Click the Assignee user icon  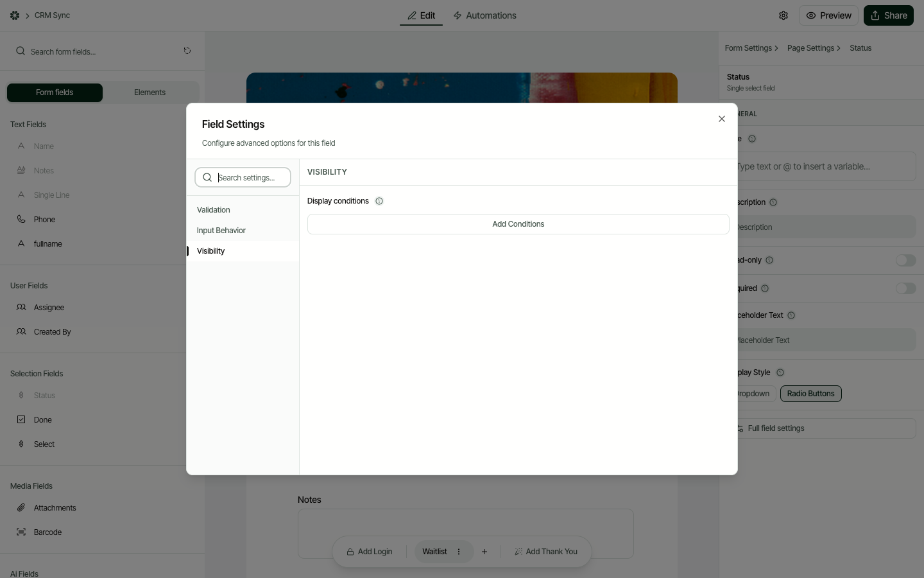21,307
